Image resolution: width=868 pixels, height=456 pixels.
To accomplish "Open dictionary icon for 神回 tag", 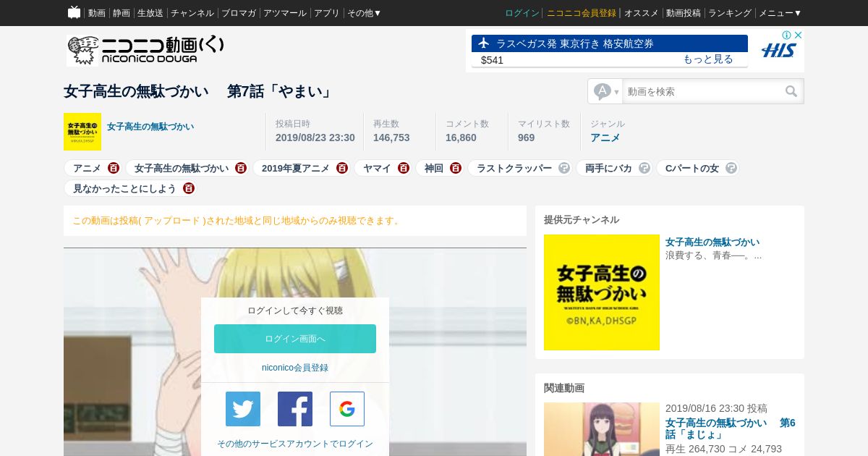I will (x=456, y=168).
